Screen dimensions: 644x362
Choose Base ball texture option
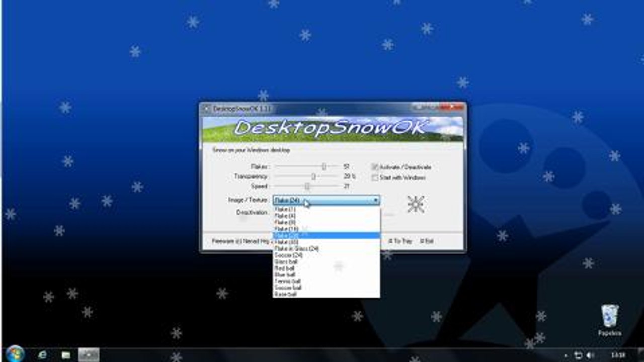point(326,294)
